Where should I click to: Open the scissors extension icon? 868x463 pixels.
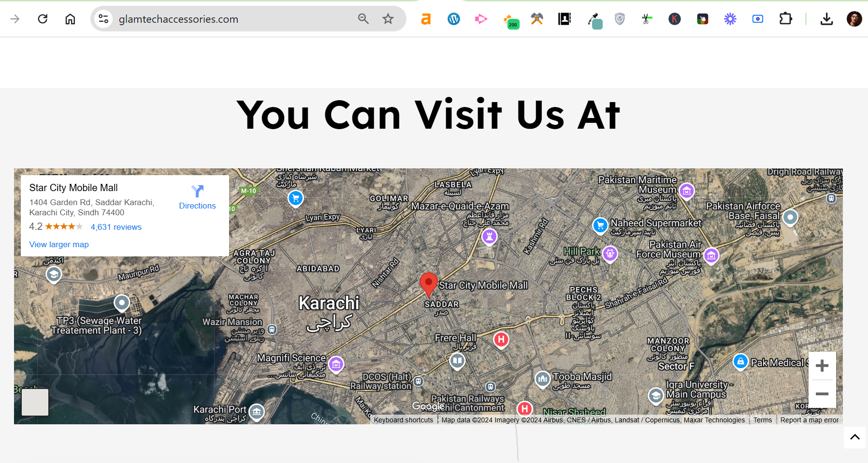[647, 19]
